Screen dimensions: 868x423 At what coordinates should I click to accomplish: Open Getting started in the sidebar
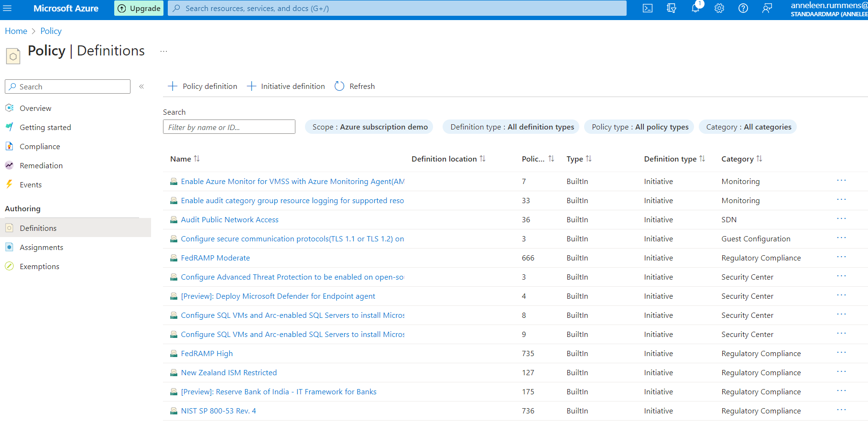[x=45, y=128]
